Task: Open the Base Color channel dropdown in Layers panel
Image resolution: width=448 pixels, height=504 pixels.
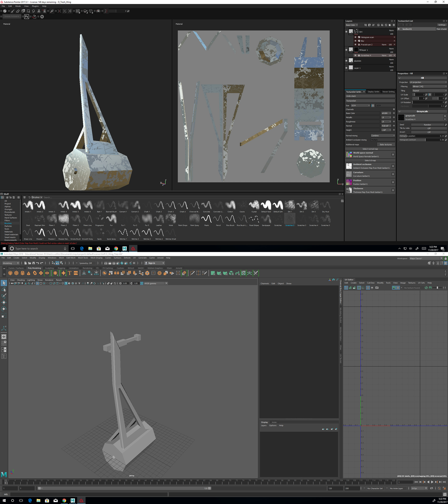Action: (352, 25)
